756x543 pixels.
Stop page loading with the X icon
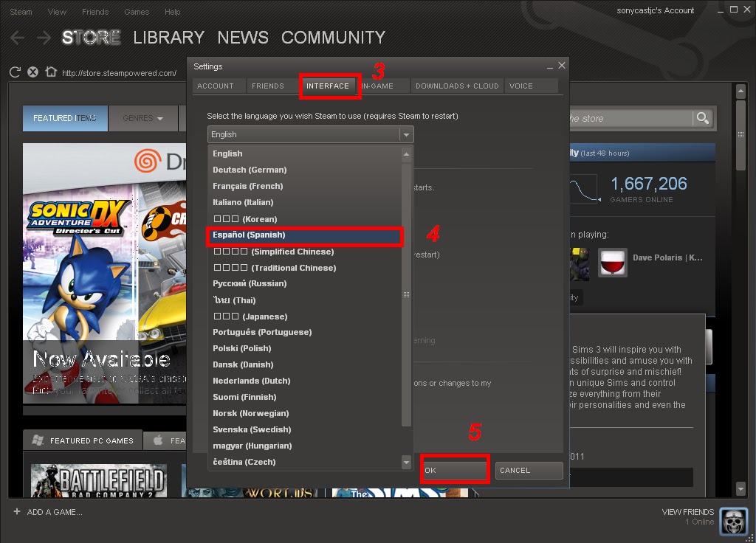point(32,72)
